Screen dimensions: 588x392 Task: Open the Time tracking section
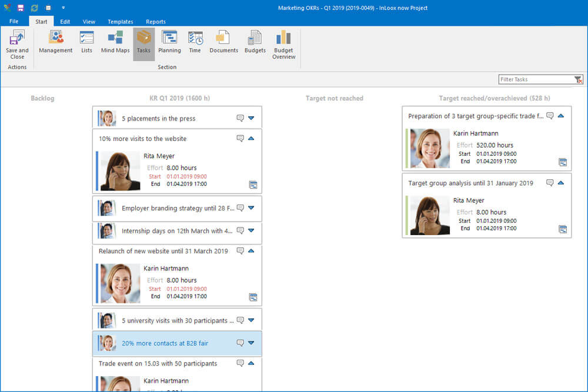tap(195, 42)
